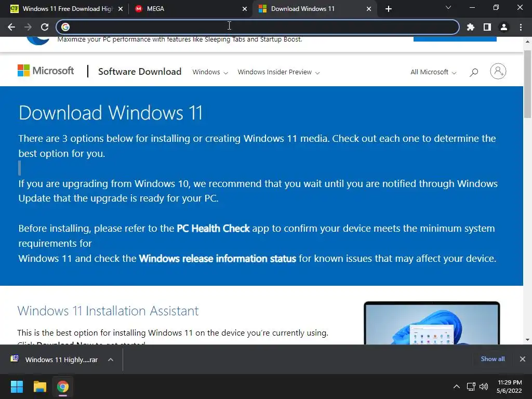Reload the current page
532x399 pixels.
point(45,27)
